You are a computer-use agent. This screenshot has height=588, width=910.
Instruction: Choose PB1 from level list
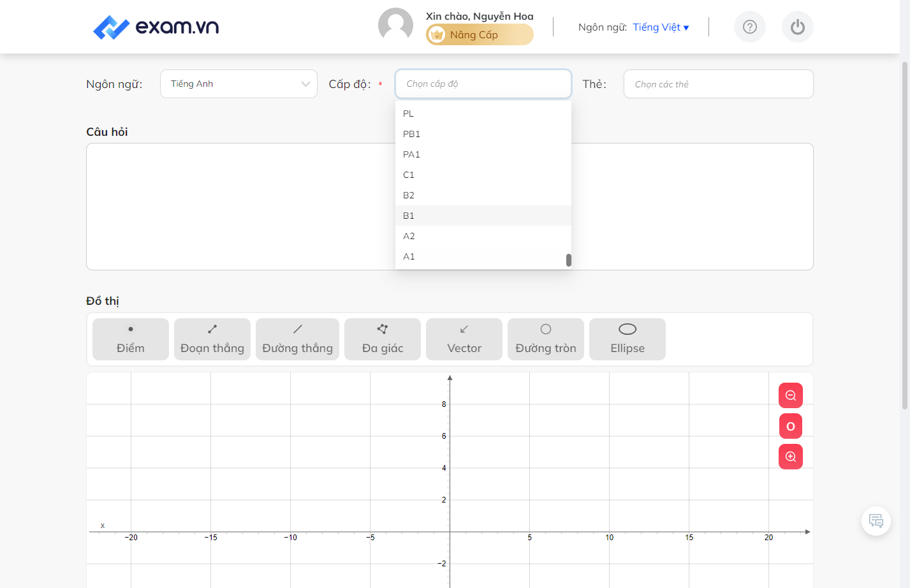(x=483, y=134)
